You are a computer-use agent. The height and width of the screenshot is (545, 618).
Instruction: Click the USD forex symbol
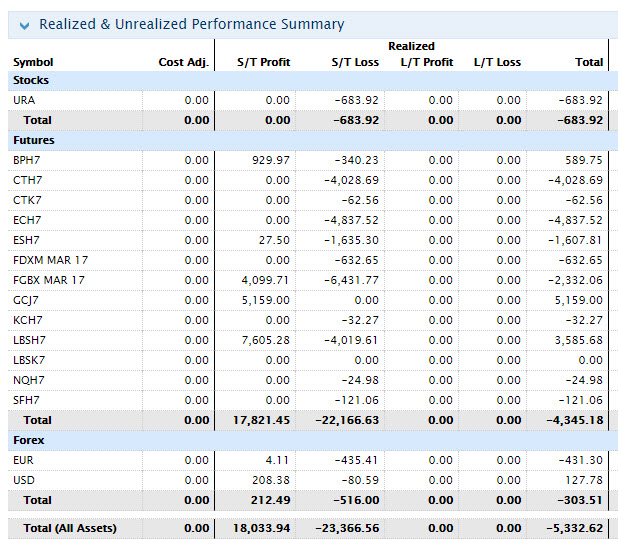pyautogui.click(x=24, y=480)
